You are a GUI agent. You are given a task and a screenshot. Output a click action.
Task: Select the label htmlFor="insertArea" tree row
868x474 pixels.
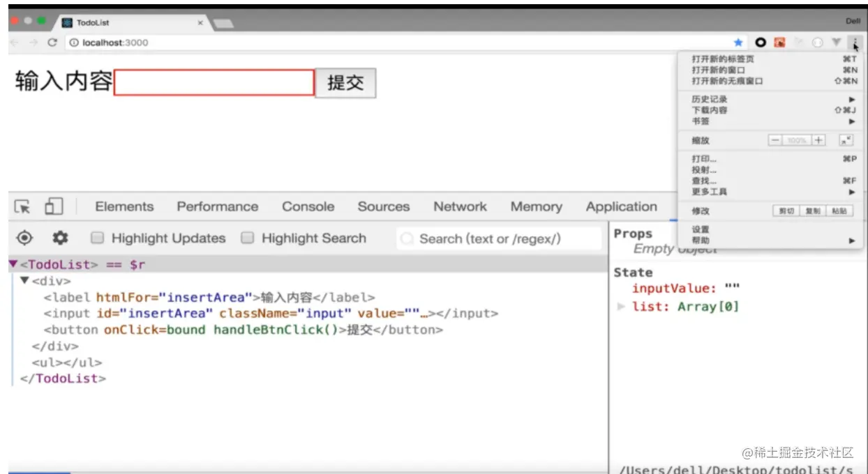click(x=209, y=297)
